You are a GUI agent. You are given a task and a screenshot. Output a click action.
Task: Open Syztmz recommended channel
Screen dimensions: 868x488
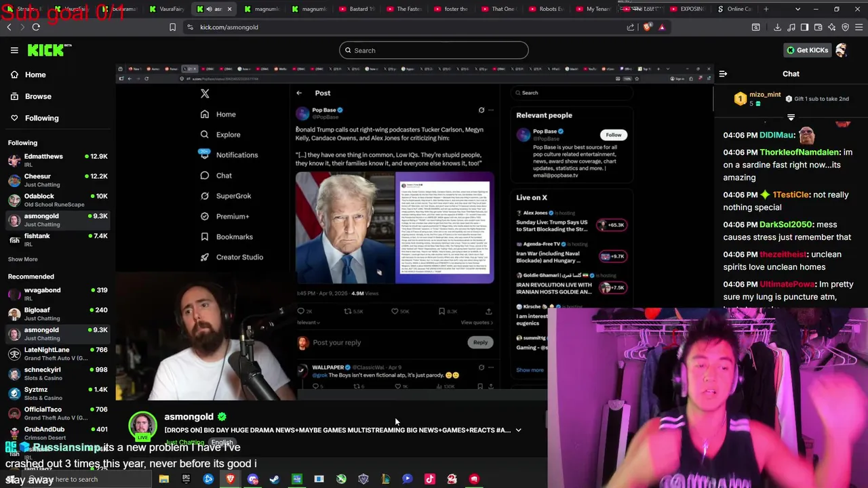58,393
